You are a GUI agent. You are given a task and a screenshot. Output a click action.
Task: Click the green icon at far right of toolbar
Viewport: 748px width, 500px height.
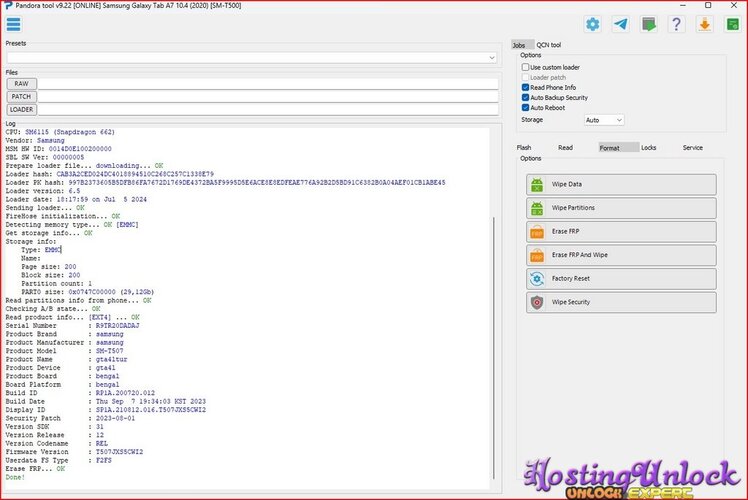coord(732,24)
